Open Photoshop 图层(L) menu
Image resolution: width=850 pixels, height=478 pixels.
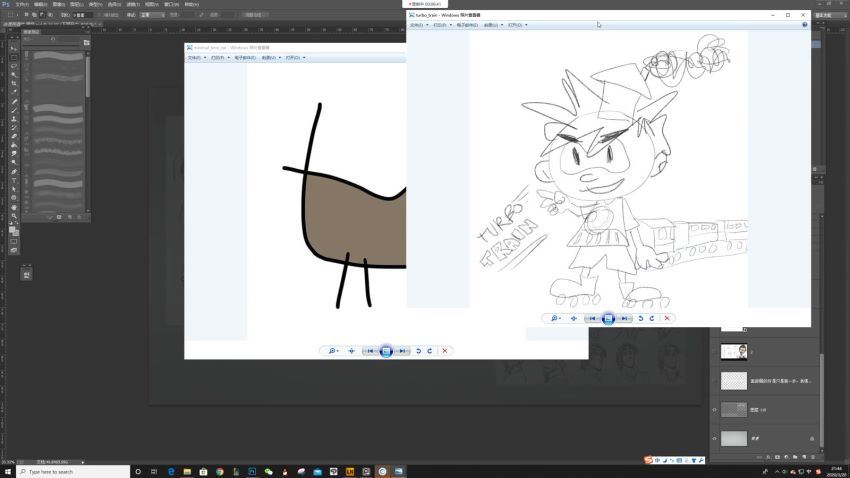pyautogui.click(x=76, y=4)
